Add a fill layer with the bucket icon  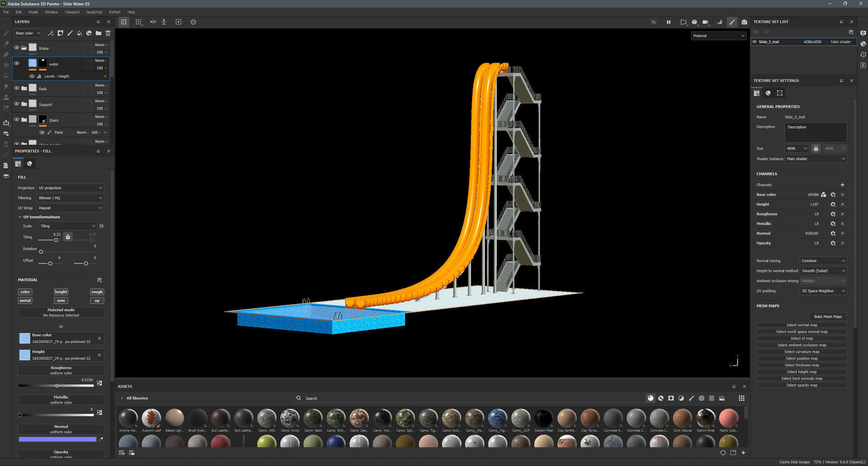79,33
